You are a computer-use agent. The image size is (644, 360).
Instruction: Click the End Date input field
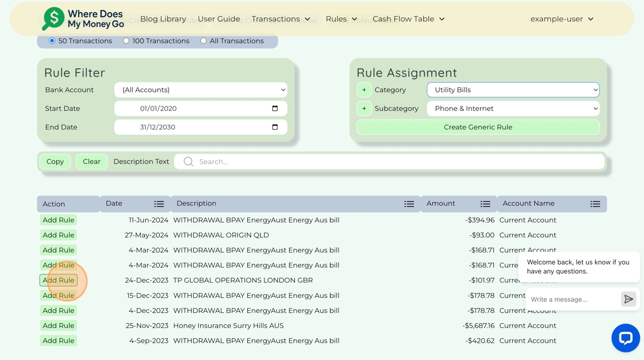[x=201, y=127]
